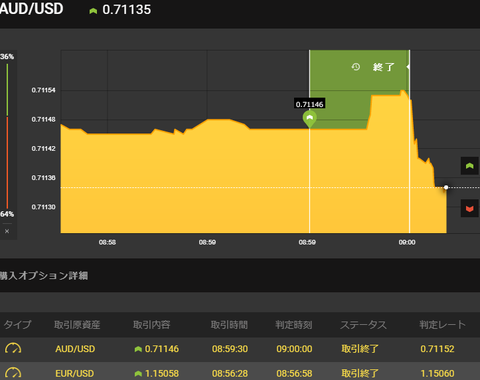
Task: Click the 36% sentiment label
Action: pos(7,56)
